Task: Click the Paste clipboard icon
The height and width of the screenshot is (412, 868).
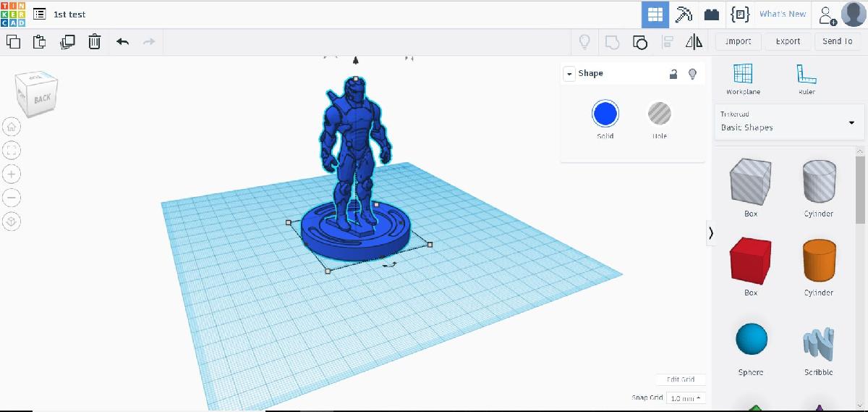Action: pyautogui.click(x=40, y=42)
